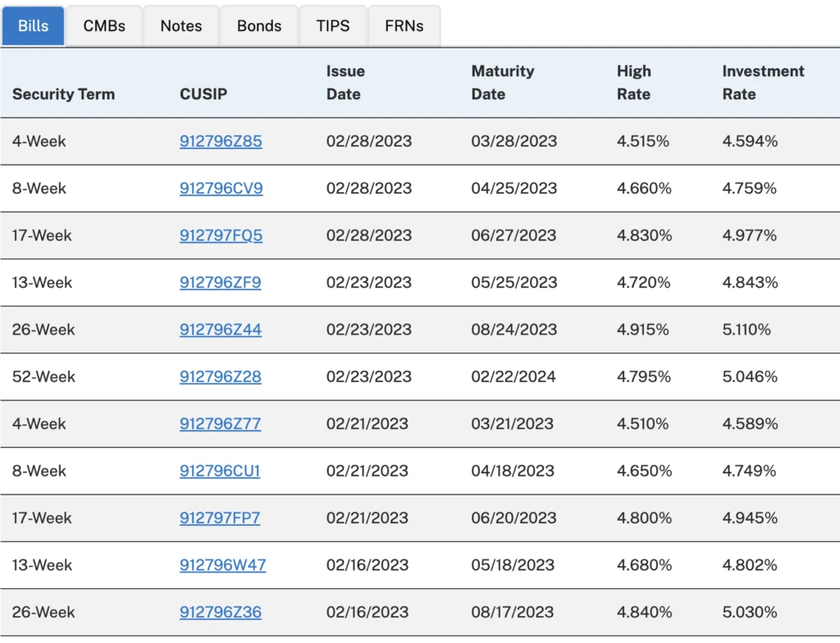Click CUSIP 912796Z28 of the 52-Week bill
This screenshot has height=643, width=840.
coord(220,376)
